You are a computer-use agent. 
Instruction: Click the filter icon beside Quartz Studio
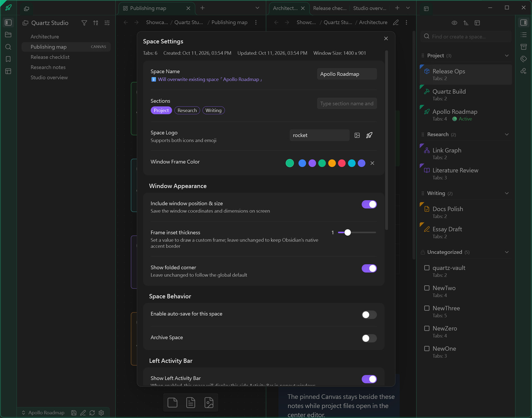pos(84,23)
